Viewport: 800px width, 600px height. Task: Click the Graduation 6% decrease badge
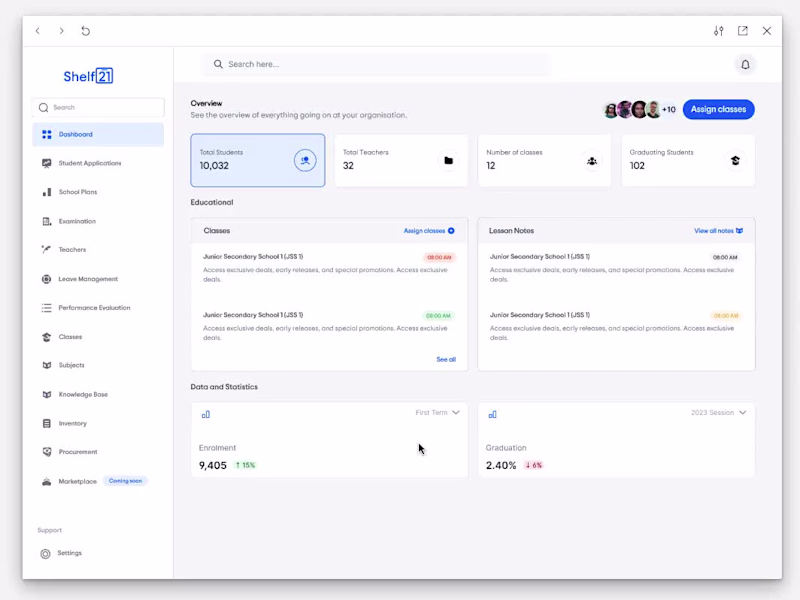pos(534,465)
